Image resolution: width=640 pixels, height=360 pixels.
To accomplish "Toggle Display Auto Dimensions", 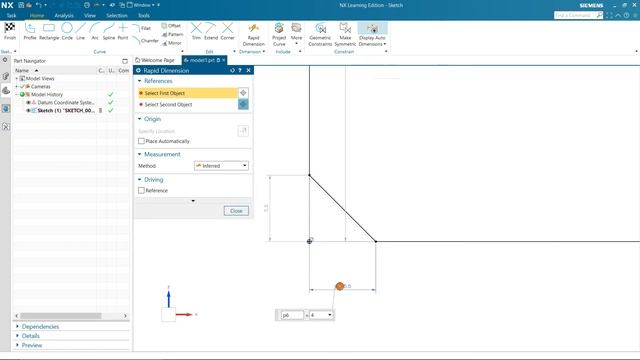I will pyautogui.click(x=372, y=34).
